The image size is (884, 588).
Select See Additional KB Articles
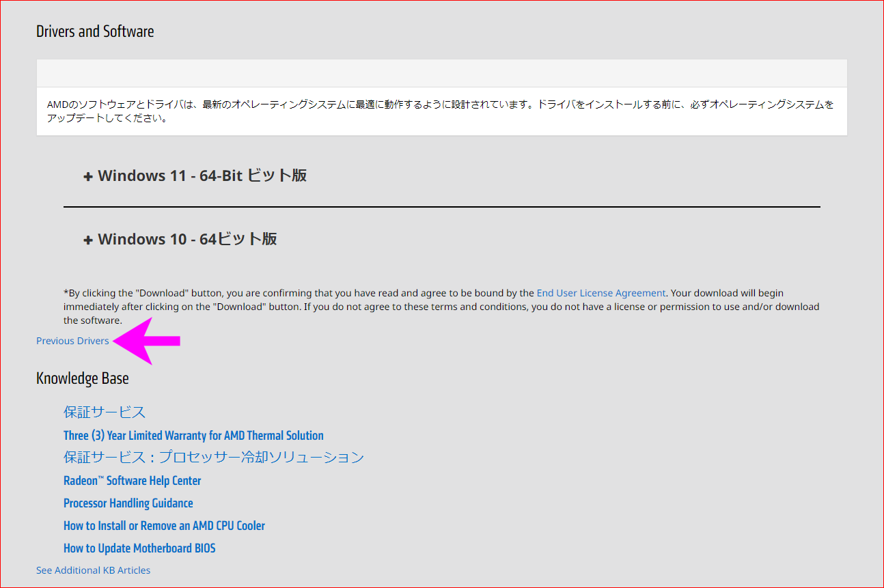93,570
